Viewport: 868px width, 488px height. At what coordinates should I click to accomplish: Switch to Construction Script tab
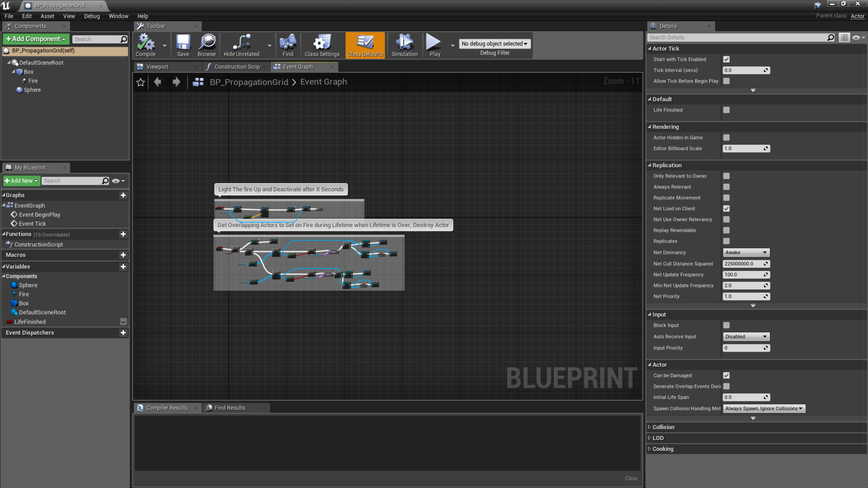[x=237, y=67]
